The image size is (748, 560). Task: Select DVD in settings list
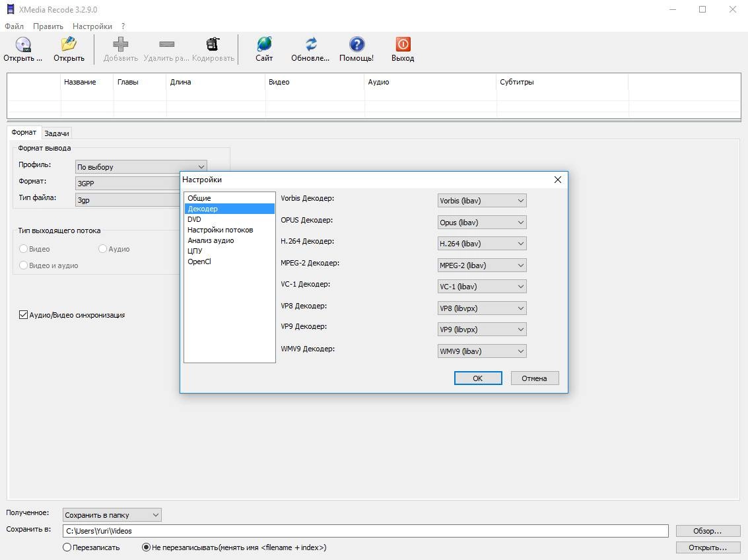(230, 219)
